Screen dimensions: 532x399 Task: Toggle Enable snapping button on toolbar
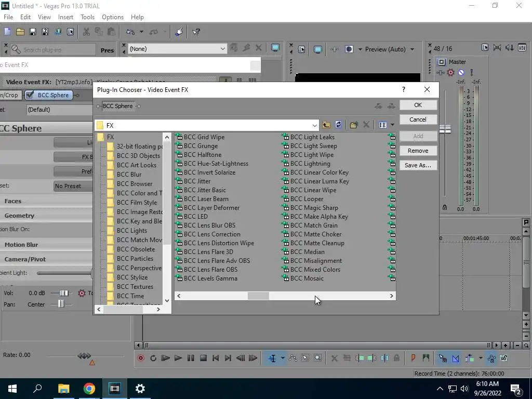pos(443,358)
